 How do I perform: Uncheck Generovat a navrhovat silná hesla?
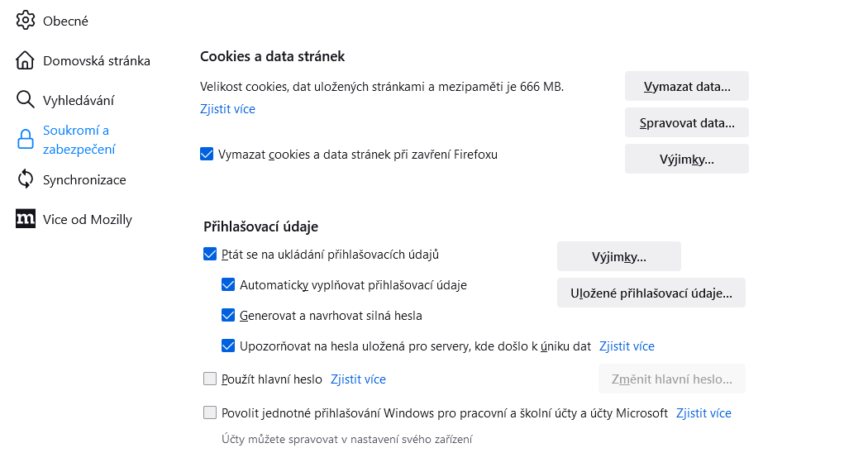coord(228,316)
